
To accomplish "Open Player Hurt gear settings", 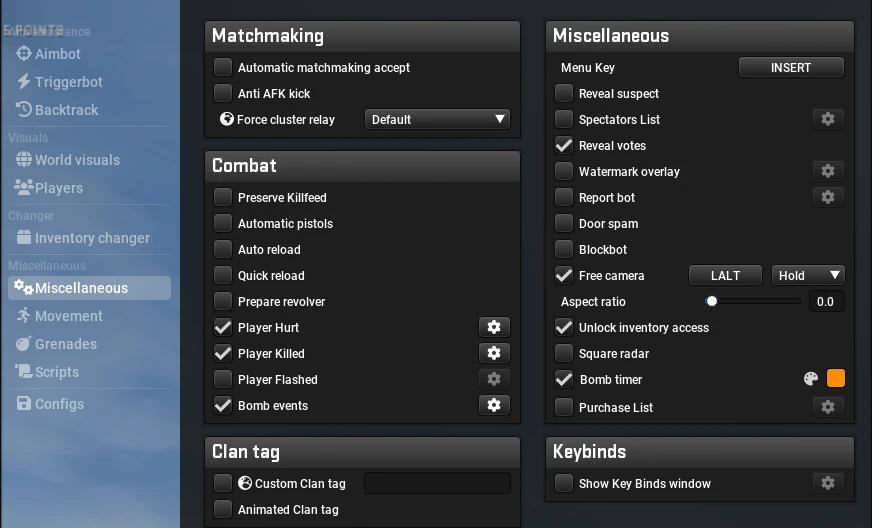I will pos(494,327).
